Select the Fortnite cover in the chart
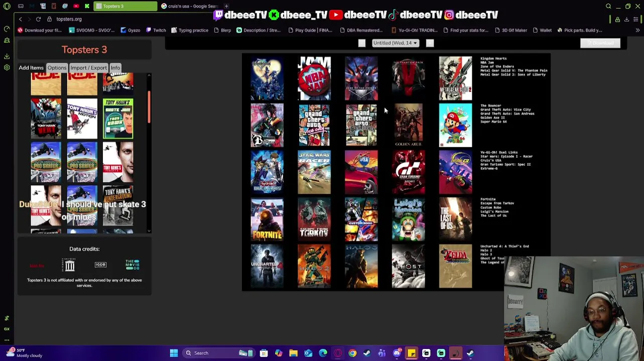The height and width of the screenshot is (361, 644). tap(267, 219)
